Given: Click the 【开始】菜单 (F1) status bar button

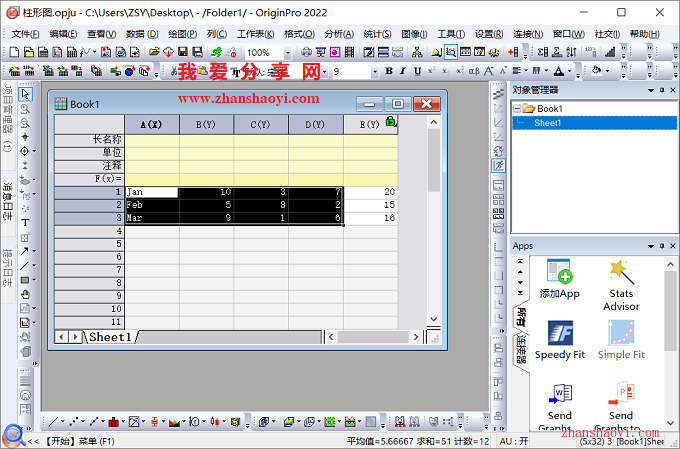Looking at the screenshot, I should [x=80, y=441].
